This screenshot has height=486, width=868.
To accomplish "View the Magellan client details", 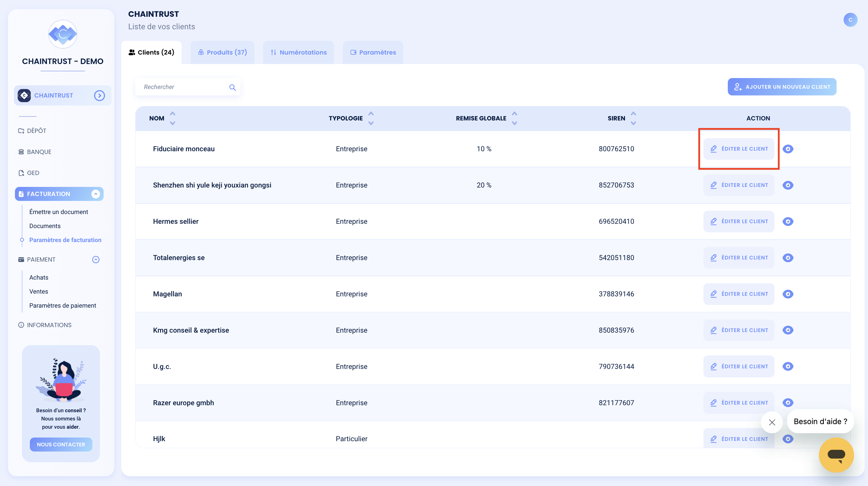I will tap(788, 294).
